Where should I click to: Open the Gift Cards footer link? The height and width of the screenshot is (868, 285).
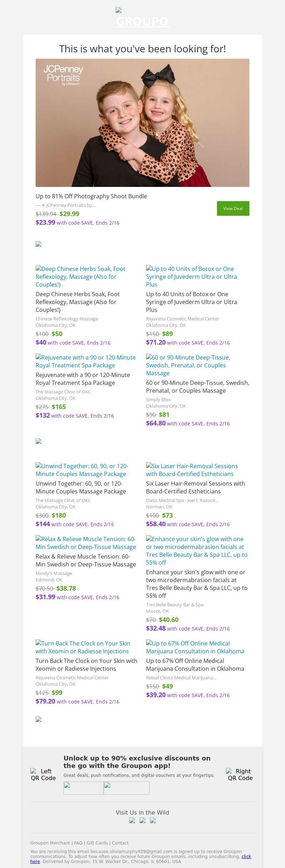[97, 843]
